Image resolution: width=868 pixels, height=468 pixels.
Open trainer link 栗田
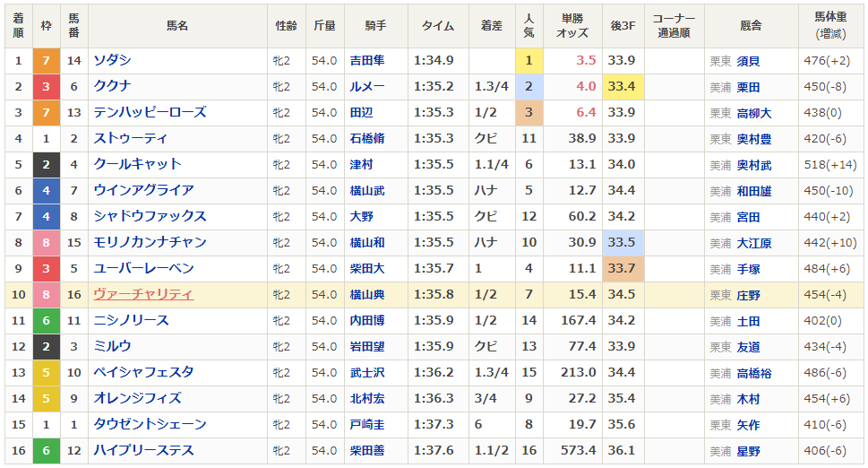[x=749, y=88]
